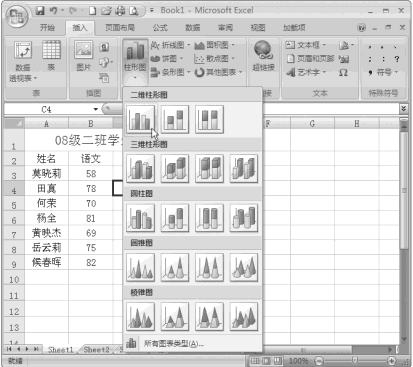Select the 2-D clustered column chart

[140, 119]
